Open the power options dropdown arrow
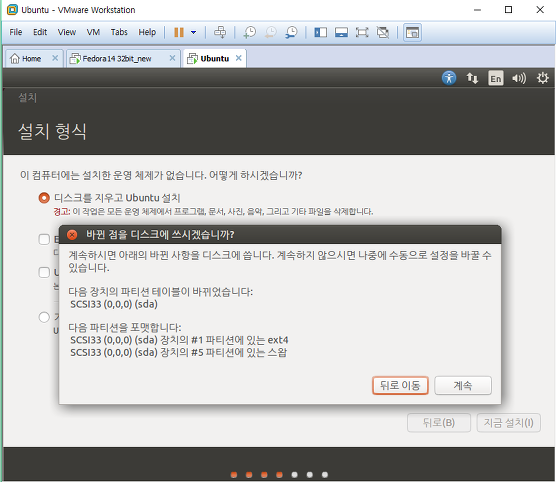556x482 pixels. pos(194,33)
